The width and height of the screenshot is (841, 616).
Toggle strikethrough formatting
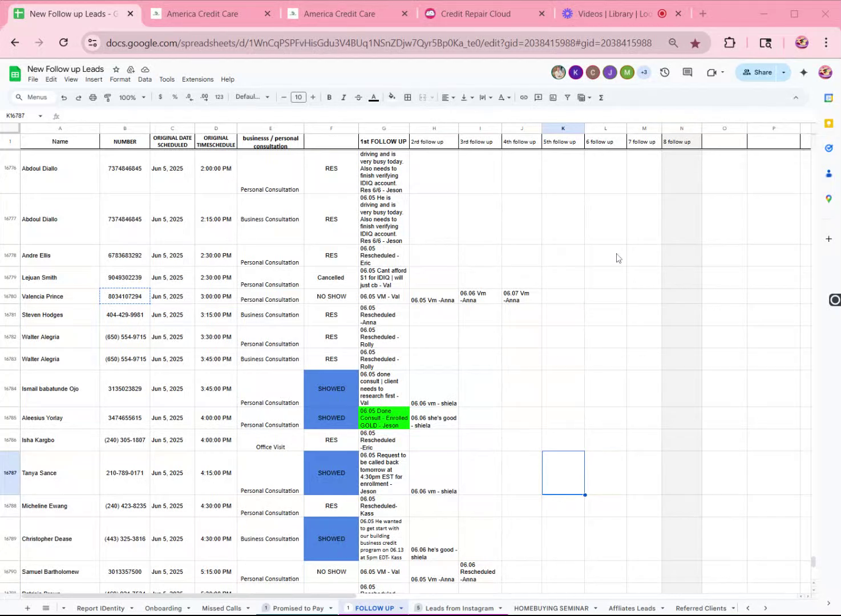(x=358, y=98)
